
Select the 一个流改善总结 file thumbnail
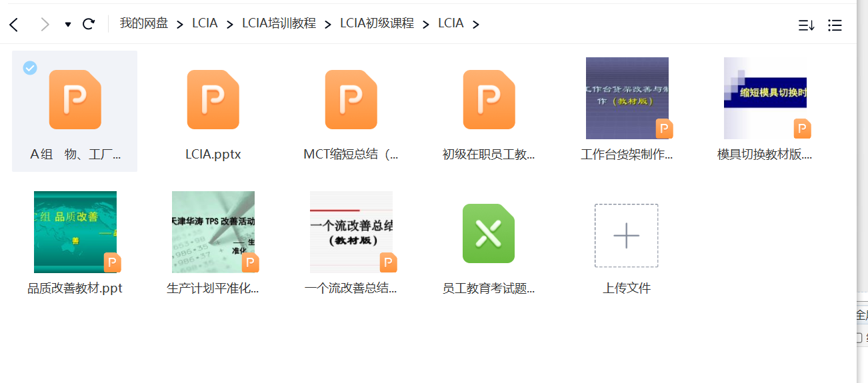pos(351,232)
